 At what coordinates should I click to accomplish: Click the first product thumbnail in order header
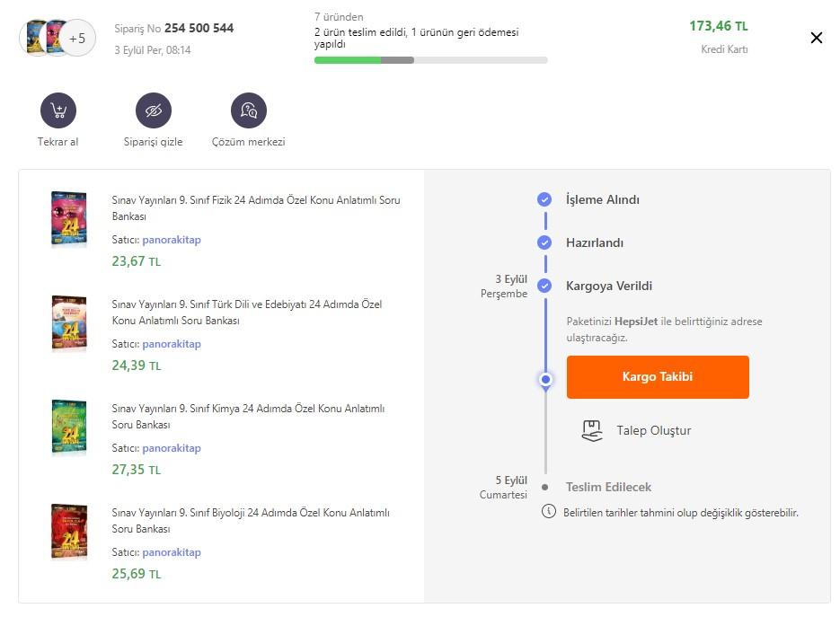35,38
